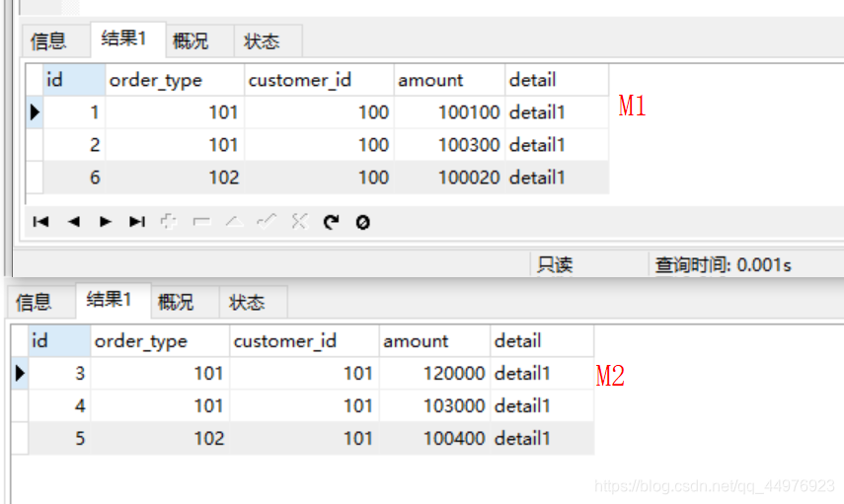Click amount column header in lower table
The height and width of the screenshot is (504, 844).
pyautogui.click(x=435, y=341)
